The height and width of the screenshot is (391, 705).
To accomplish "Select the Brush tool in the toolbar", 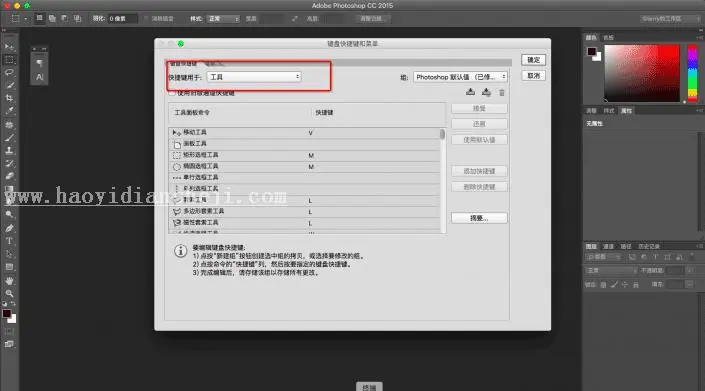I will [x=9, y=138].
